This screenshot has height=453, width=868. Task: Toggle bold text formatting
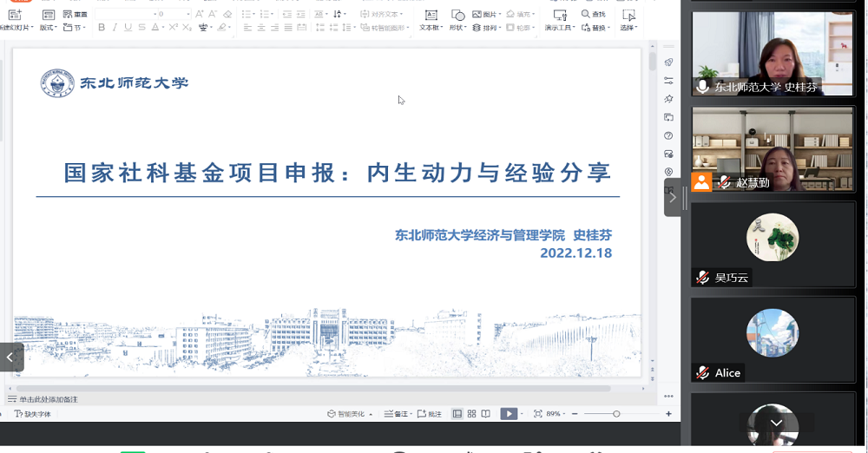click(x=102, y=28)
